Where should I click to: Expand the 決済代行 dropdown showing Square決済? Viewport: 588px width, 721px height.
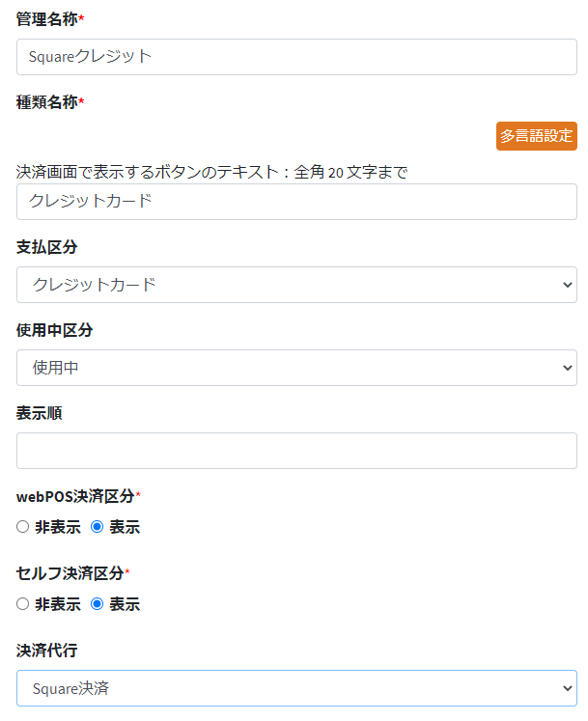click(x=296, y=688)
